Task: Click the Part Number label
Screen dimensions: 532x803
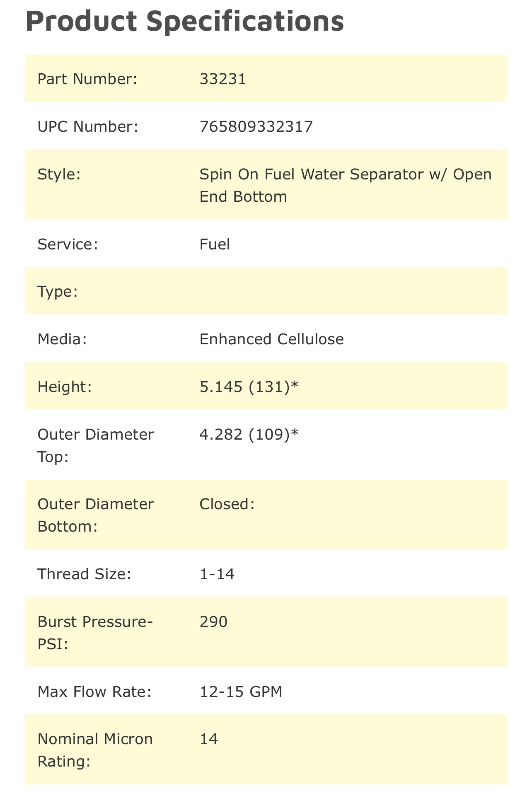Action: [x=87, y=79]
